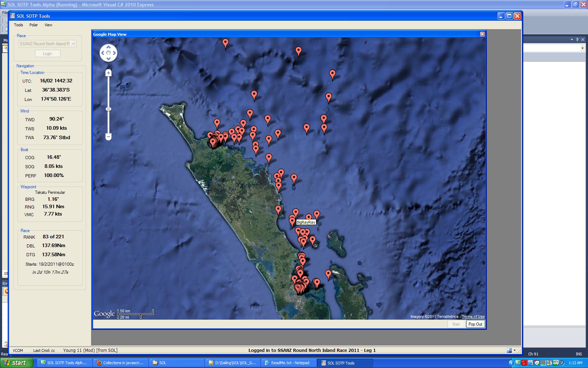Screen dimensions: 588x368
Task: Click 'Young 11 (Mod) [from SOL]' status text
Action: point(90,350)
